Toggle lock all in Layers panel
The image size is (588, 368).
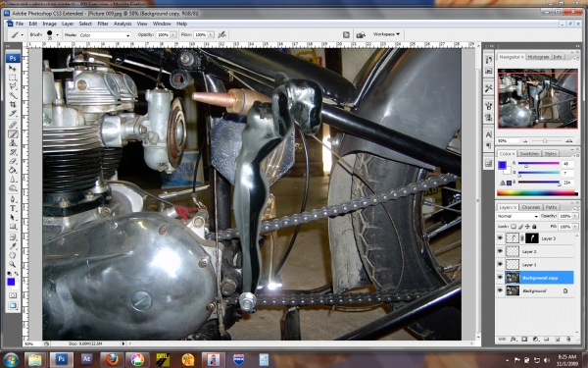[x=534, y=227]
